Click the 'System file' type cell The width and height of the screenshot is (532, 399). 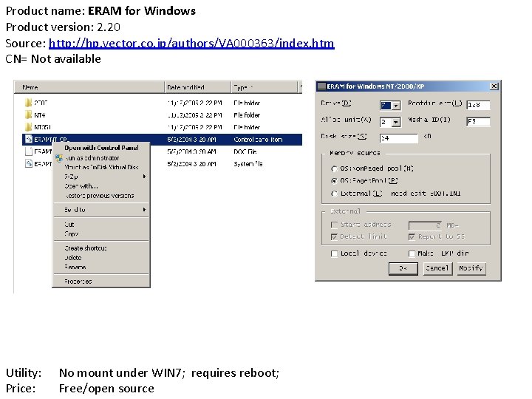pos(248,164)
